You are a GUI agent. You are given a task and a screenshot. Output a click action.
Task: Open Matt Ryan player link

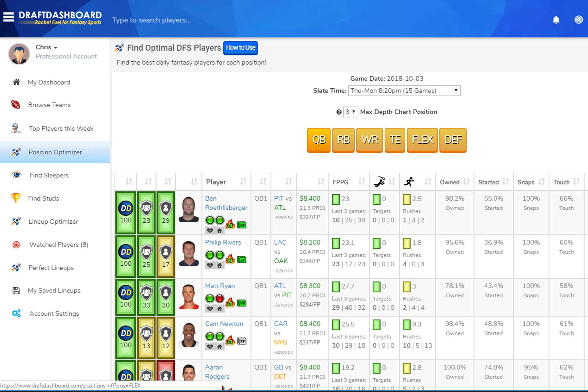220,286
